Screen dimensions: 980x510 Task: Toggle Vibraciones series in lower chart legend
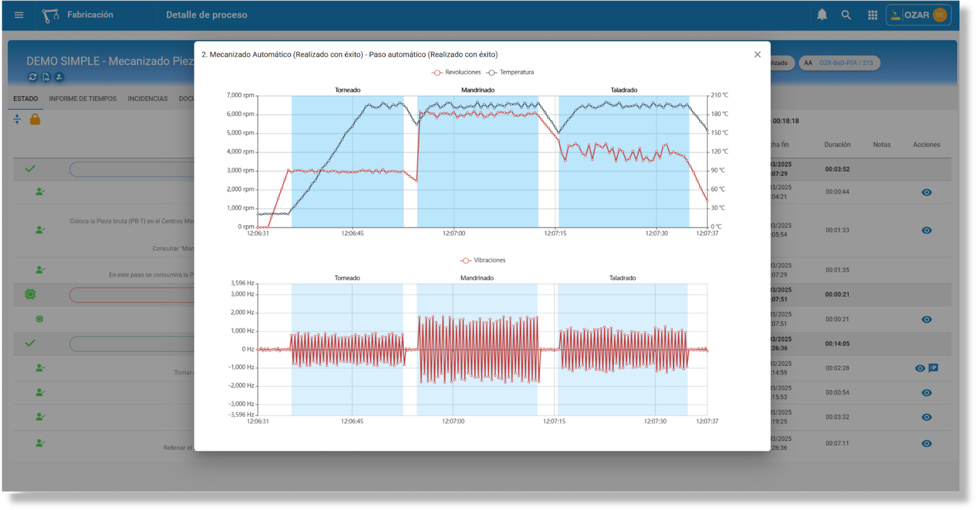point(483,260)
